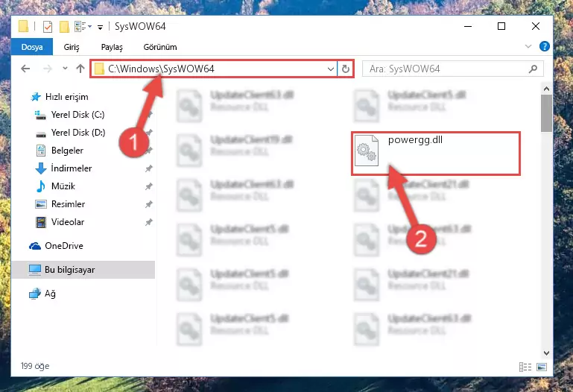
Task: Go forward with the right arrow
Action: [x=48, y=69]
